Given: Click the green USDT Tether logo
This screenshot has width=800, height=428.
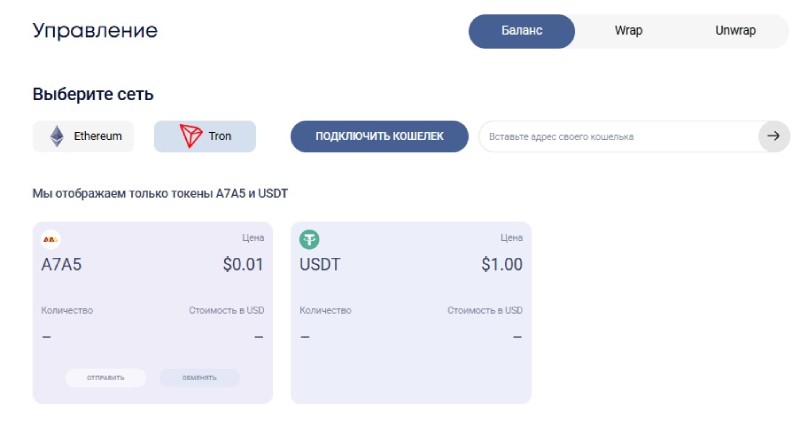Looking at the screenshot, I should pos(310,239).
